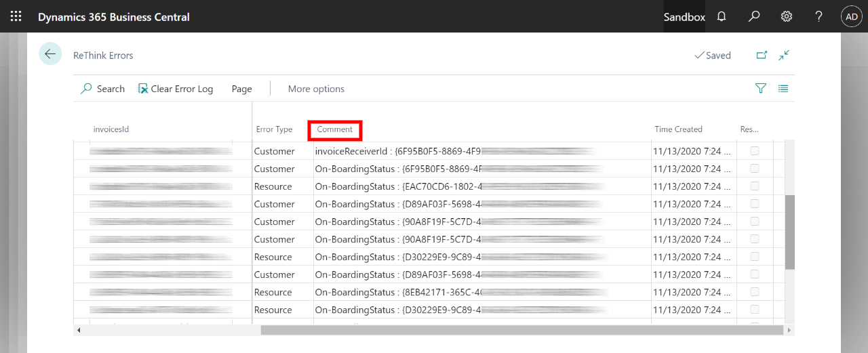
Task: Open settings gear
Action: click(787, 16)
